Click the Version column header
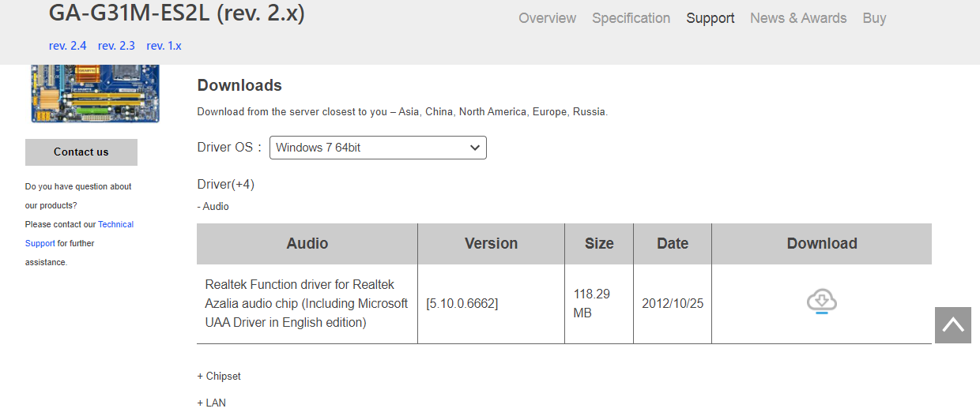The image size is (980, 416). click(491, 244)
